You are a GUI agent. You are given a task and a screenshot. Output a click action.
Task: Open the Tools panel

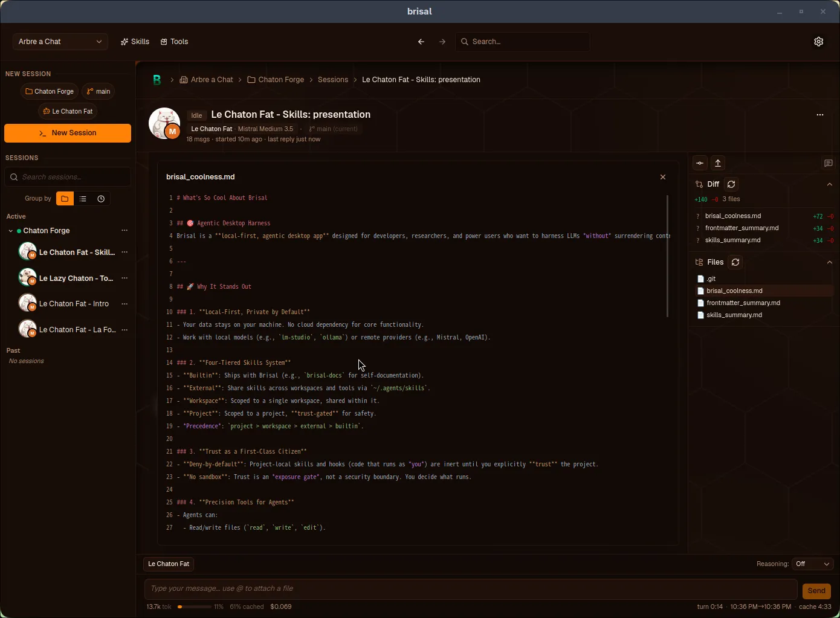(174, 42)
